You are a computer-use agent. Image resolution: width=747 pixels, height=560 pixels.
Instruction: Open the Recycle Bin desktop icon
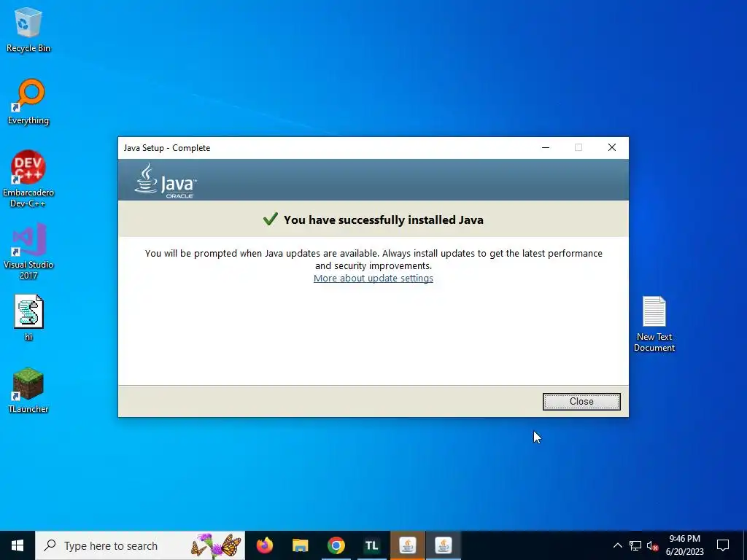[28, 30]
